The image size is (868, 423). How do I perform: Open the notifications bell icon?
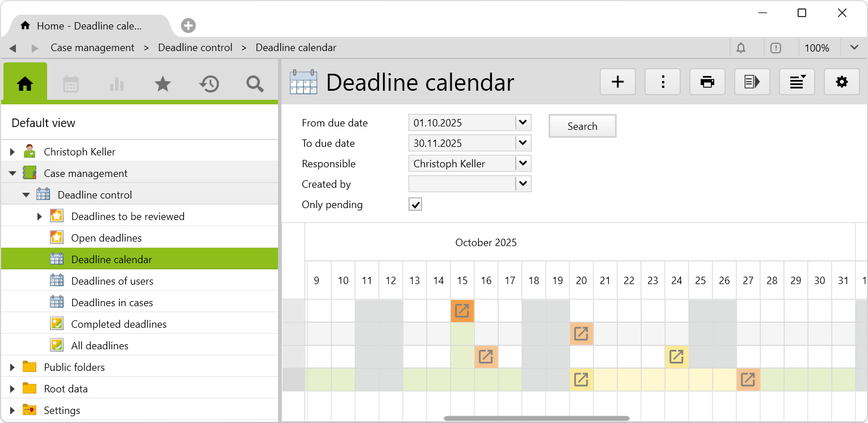pos(741,48)
